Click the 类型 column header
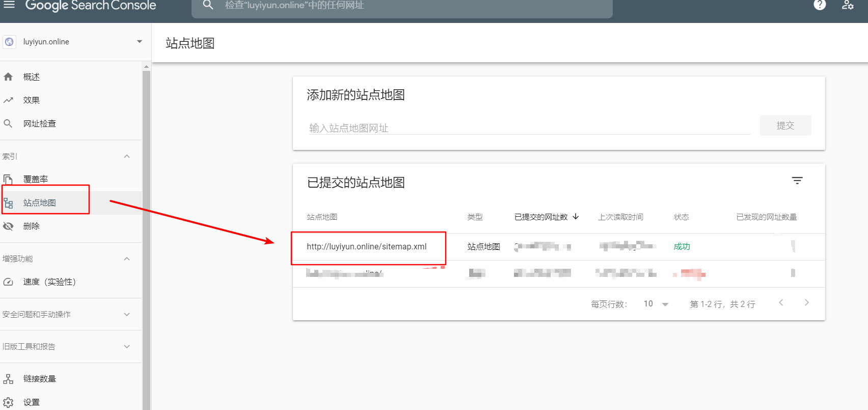 (475, 217)
